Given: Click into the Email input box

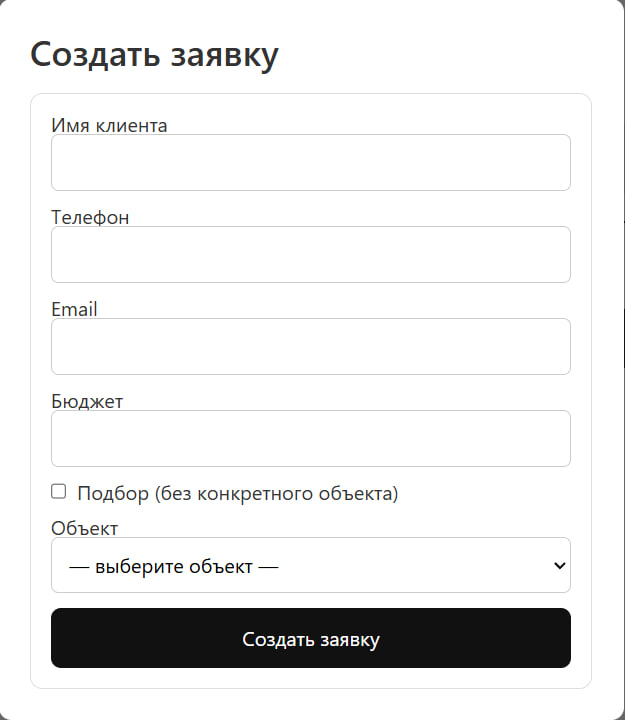Looking at the screenshot, I should pyautogui.click(x=310, y=347).
